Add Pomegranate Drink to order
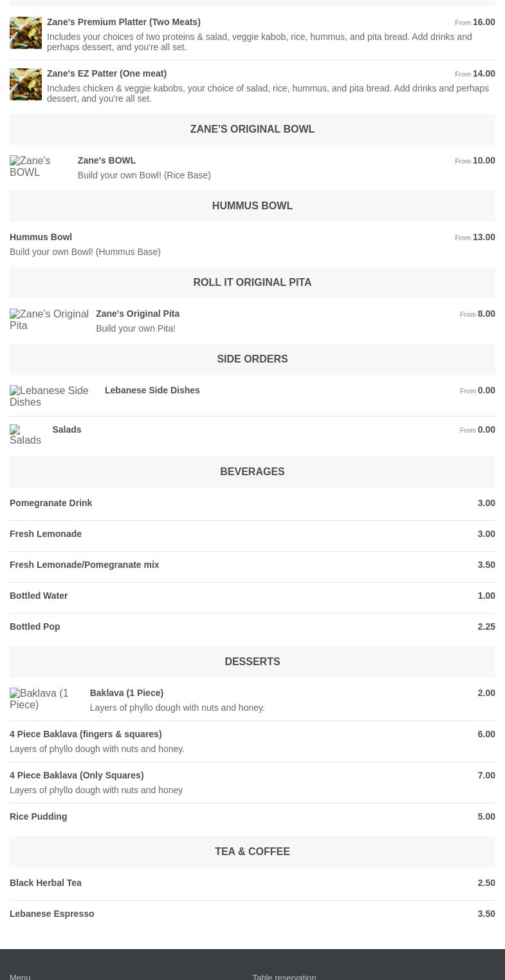The width and height of the screenshot is (505, 980). (x=51, y=503)
